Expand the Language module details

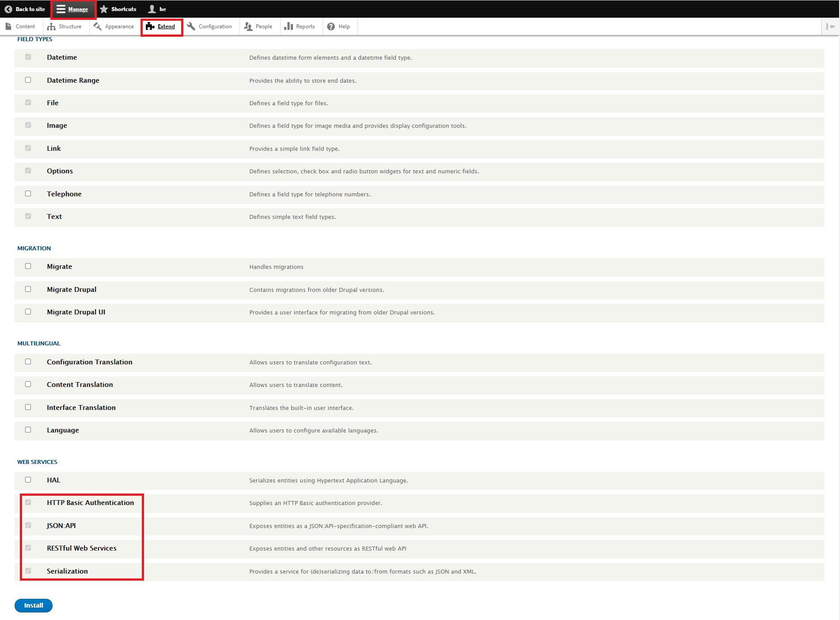[63, 430]
